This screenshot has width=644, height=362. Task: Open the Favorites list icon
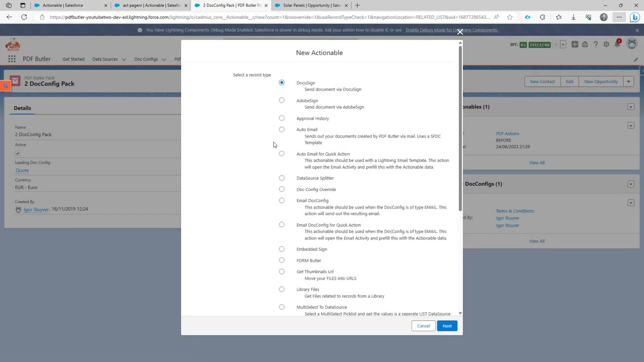click(x=558, y=17)
